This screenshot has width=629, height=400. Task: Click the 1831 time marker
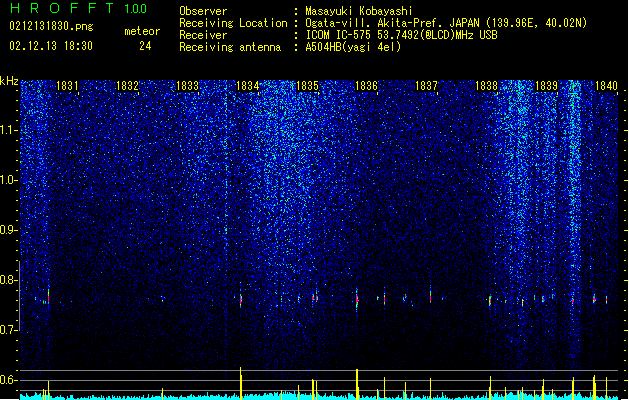pyautogui.click(x=67, y=86)
